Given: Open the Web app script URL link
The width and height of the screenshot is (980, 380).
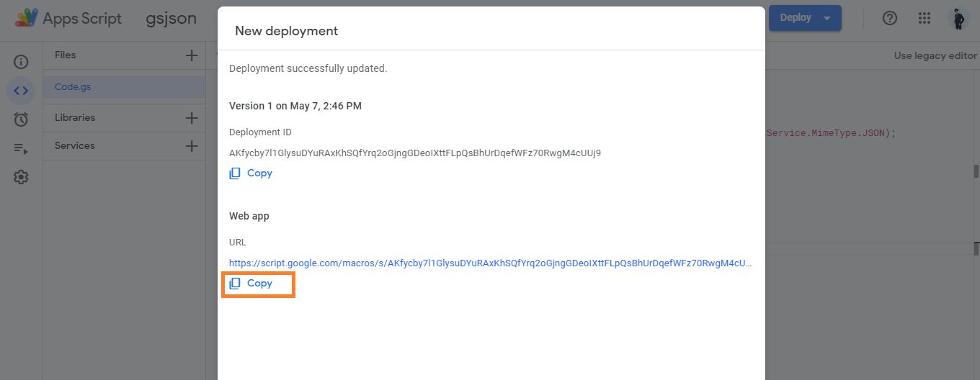Looking at the screenshot, I should [x=490, y=263].
